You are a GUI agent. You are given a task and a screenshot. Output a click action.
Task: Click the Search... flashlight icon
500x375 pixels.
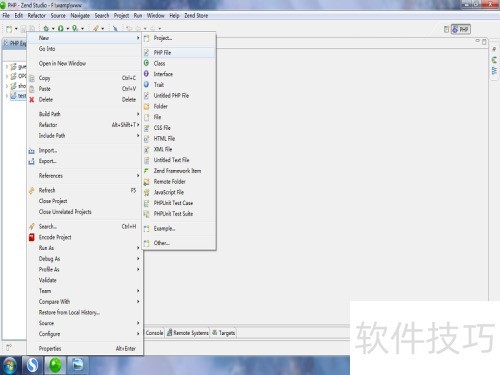click(32, 227)
